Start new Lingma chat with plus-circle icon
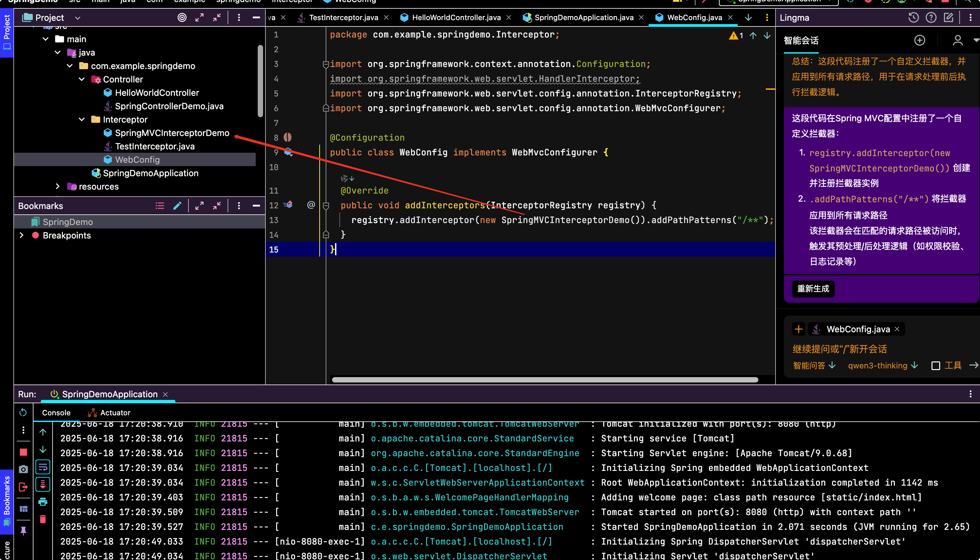 click(x=919, y=40)
